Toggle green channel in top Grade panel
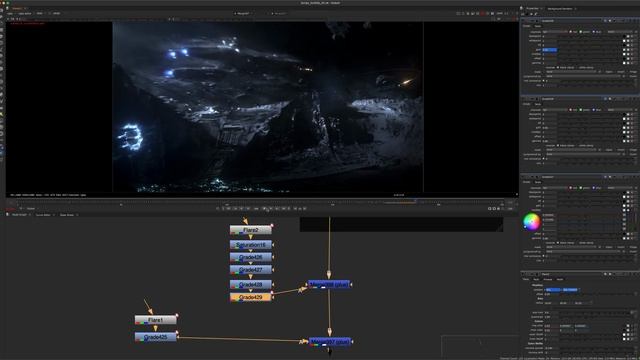 [x=581, y=32]
